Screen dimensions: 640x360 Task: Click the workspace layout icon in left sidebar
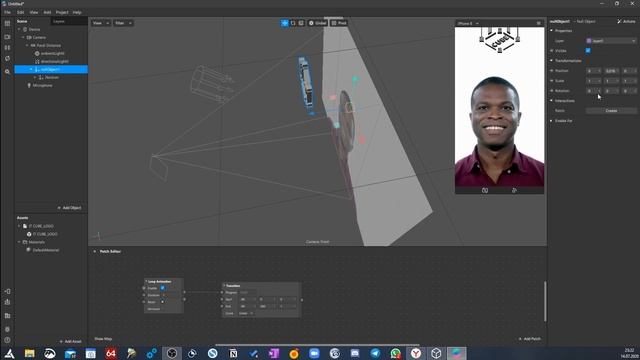[7, 24]
